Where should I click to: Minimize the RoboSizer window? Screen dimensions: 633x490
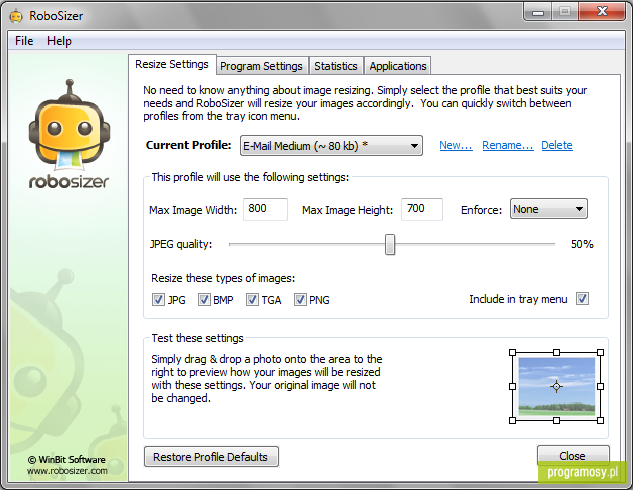click(x=537, y=12)
